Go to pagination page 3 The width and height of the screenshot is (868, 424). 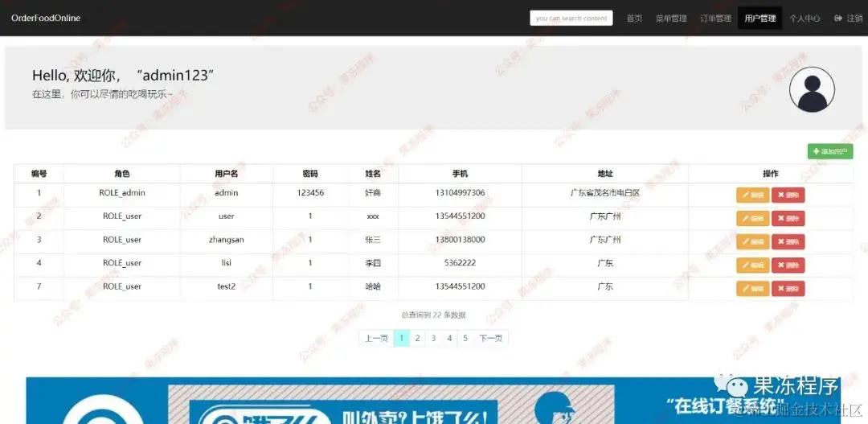[x=433, y=338]
